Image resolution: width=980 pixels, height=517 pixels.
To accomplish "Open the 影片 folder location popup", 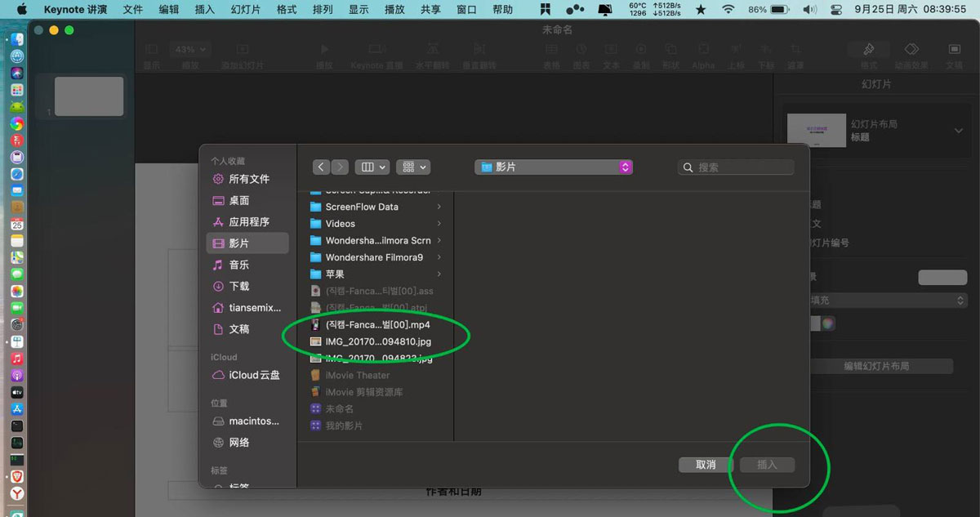I will [x=554, y=167].
